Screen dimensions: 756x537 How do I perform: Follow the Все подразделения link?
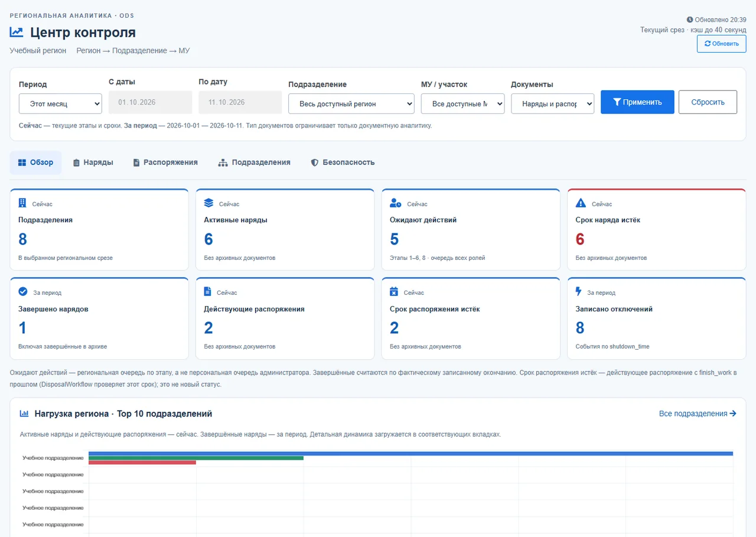tap(698, 414)
